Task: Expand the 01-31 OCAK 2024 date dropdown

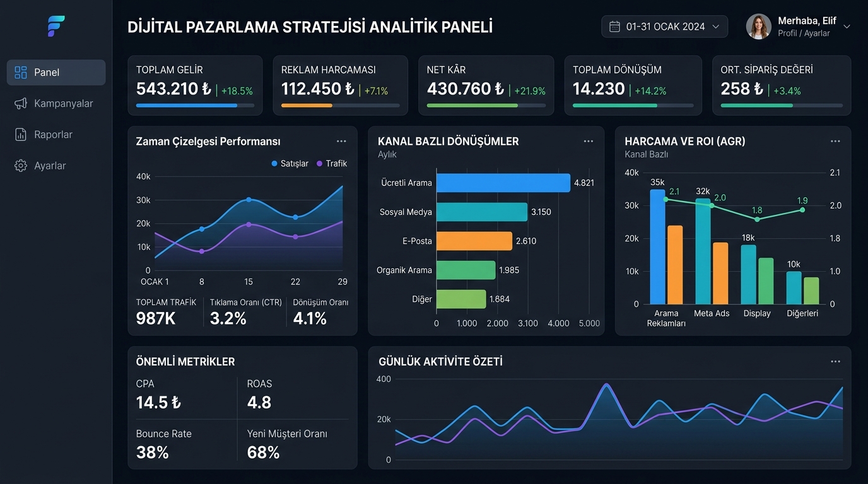Action: (664, 26)
